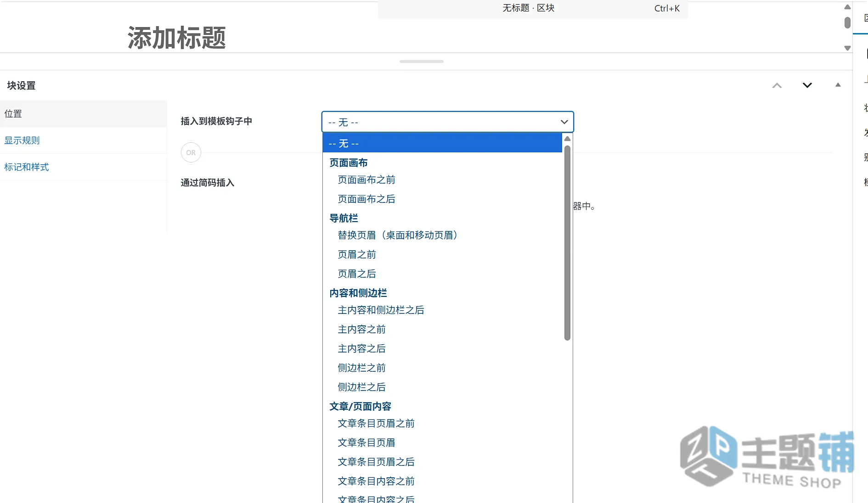Choose 文章条目页眉 option

pos(366,443)
